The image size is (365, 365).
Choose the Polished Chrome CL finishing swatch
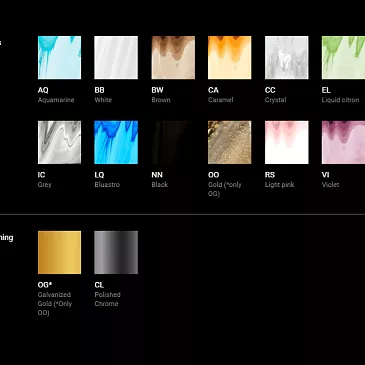click(x=116, y=252)
